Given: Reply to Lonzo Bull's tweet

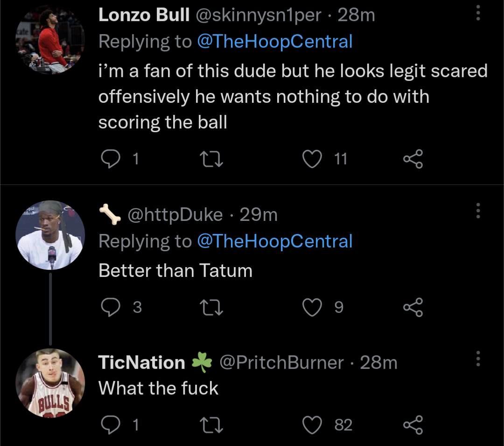Looking at the screenshot, I should 111,159.
